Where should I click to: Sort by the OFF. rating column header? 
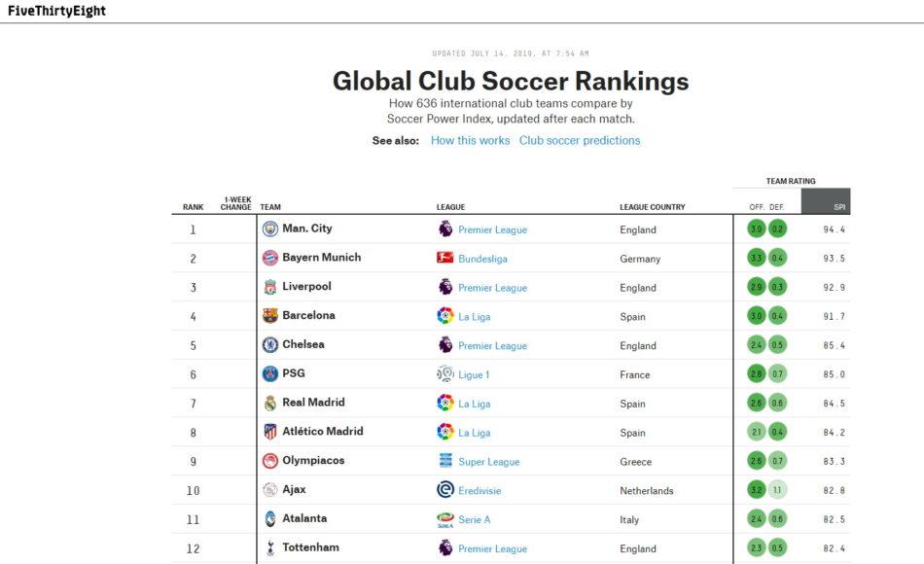756,207
